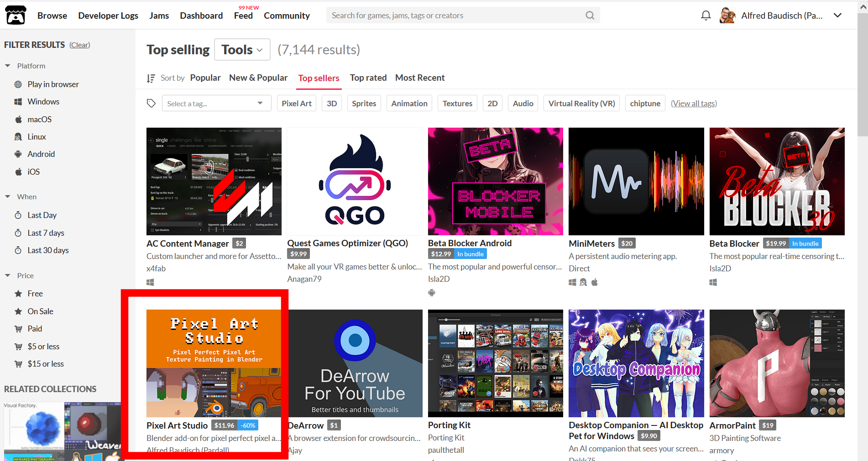Clear the filter results

(x=80, y=45)
